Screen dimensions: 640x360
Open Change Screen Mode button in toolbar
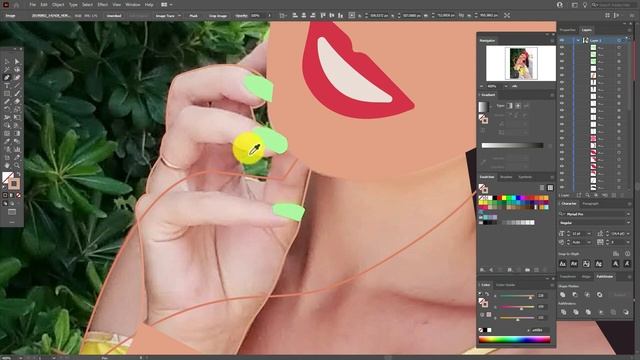click(12, 212)
